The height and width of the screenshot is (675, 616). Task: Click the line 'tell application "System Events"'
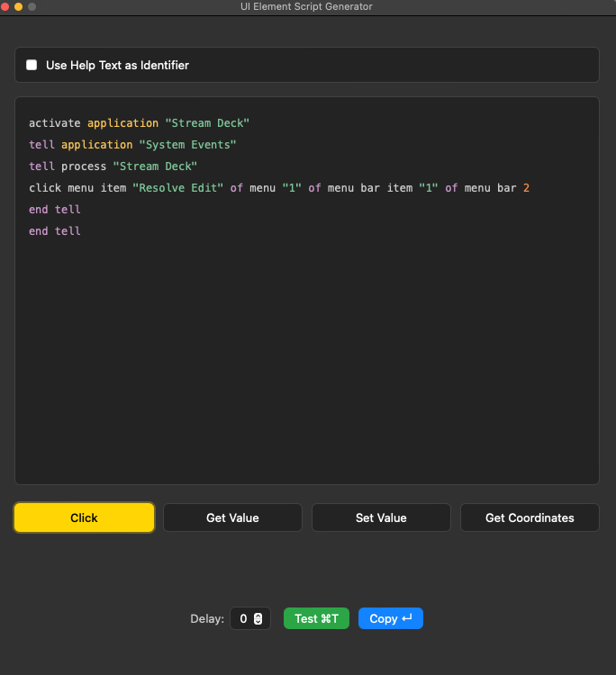tap(132, 145)
